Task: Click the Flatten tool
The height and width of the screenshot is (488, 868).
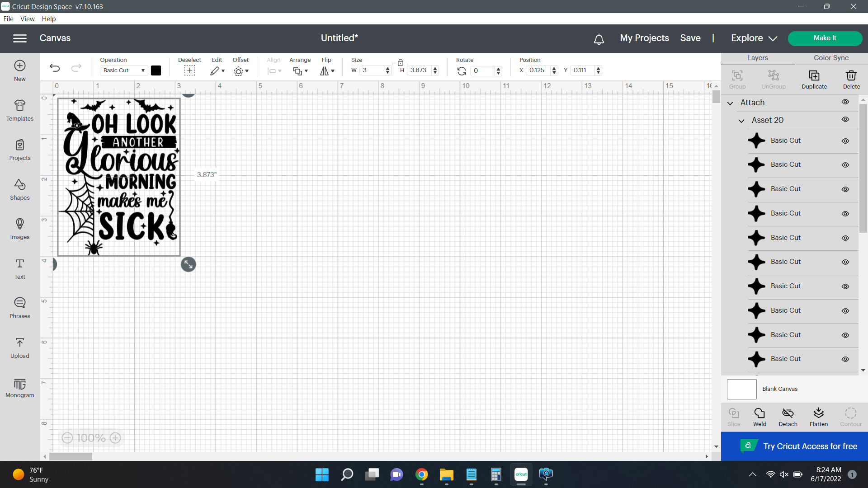Action: pos(818,417)
